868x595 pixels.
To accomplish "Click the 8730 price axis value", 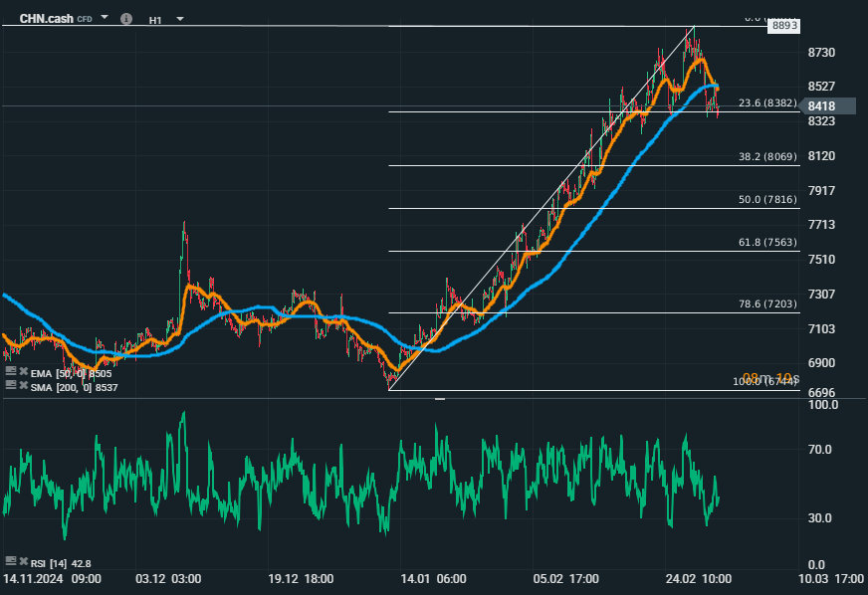I will pyautogui.click(x=821, y=53).
